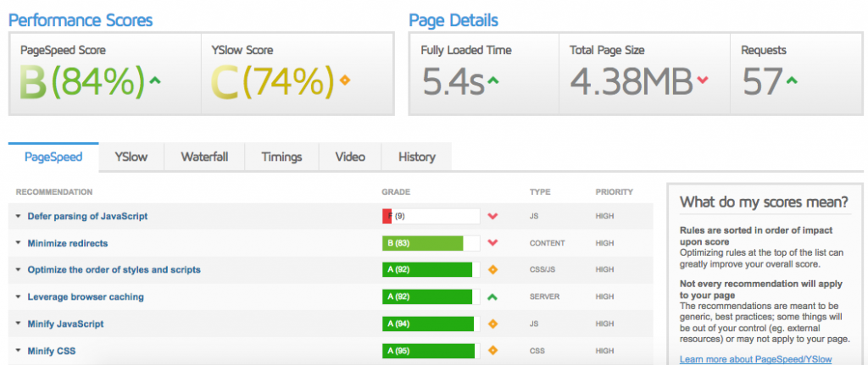Click orange diamond for Minify JavaScript row
The width and height of the screenshot is (868, 365).
click(x=492, y=324)
